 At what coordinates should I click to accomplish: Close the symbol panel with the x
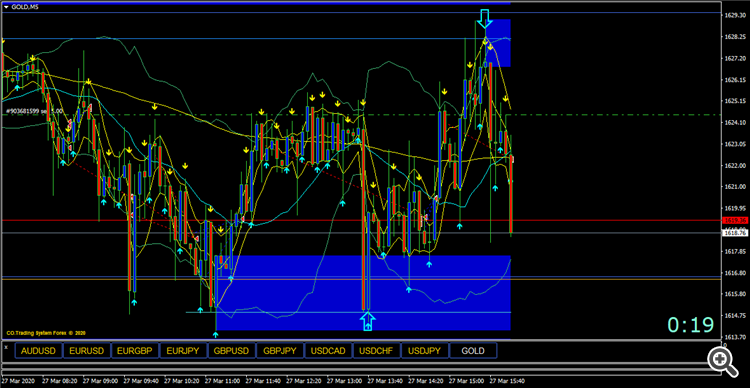[x=6, y=346]
